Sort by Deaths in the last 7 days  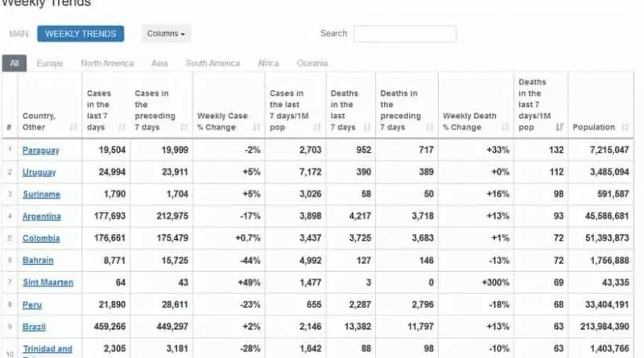[x=350, y=109]
